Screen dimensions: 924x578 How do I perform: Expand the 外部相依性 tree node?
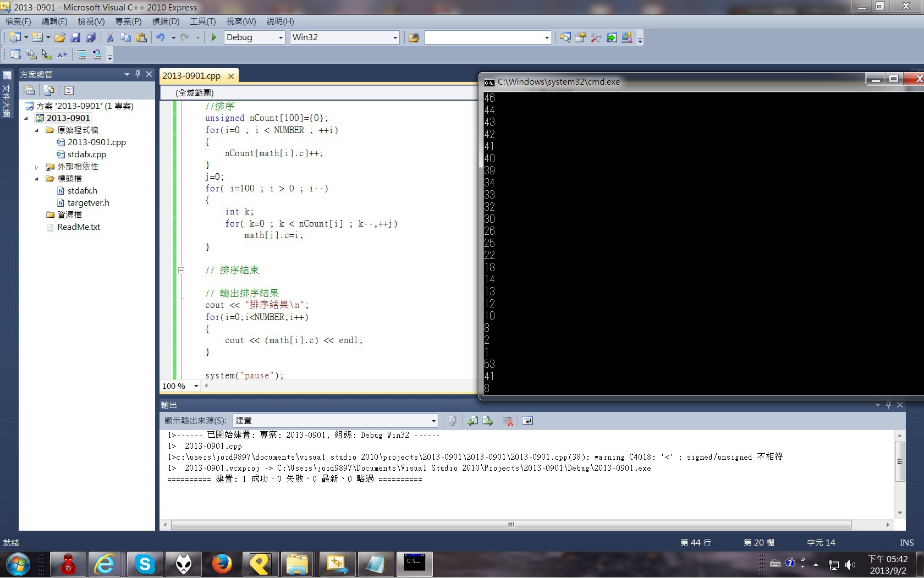pos(37,167)
